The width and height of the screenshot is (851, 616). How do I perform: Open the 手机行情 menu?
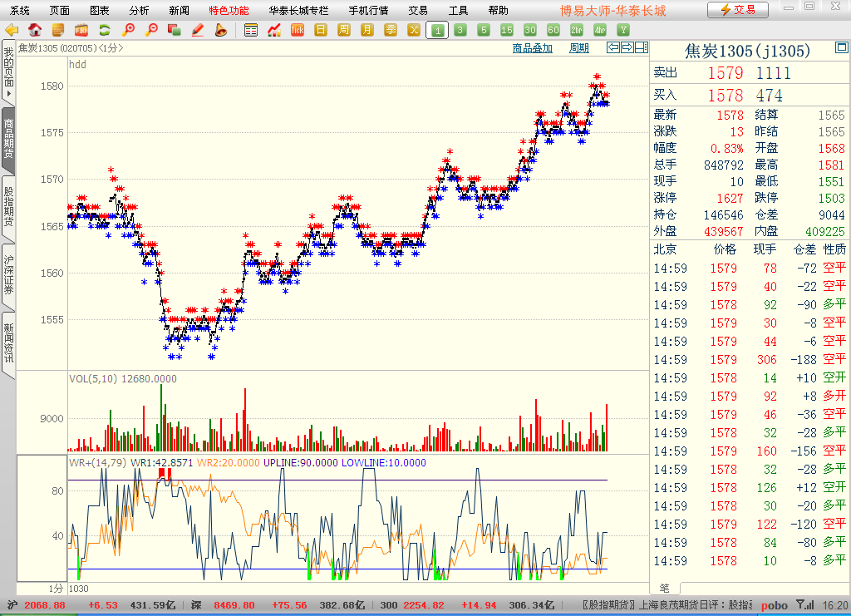point(368,10)
